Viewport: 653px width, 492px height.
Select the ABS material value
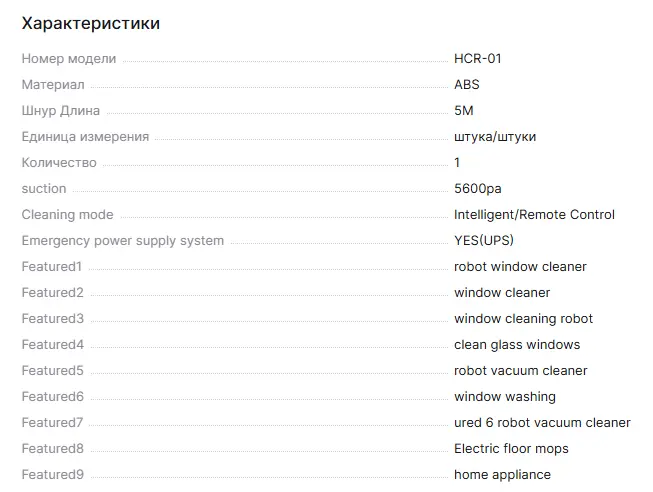click(x=467, y=85)
